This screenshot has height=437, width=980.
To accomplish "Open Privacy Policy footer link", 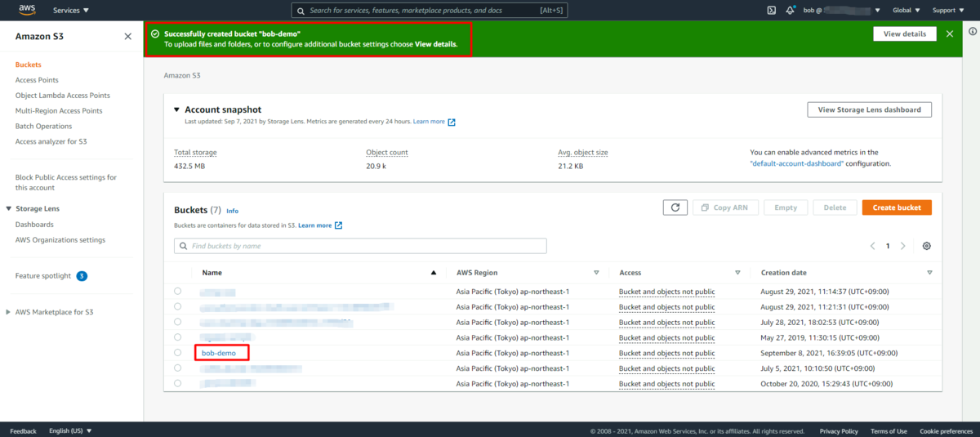I will [x=839, y=431].
